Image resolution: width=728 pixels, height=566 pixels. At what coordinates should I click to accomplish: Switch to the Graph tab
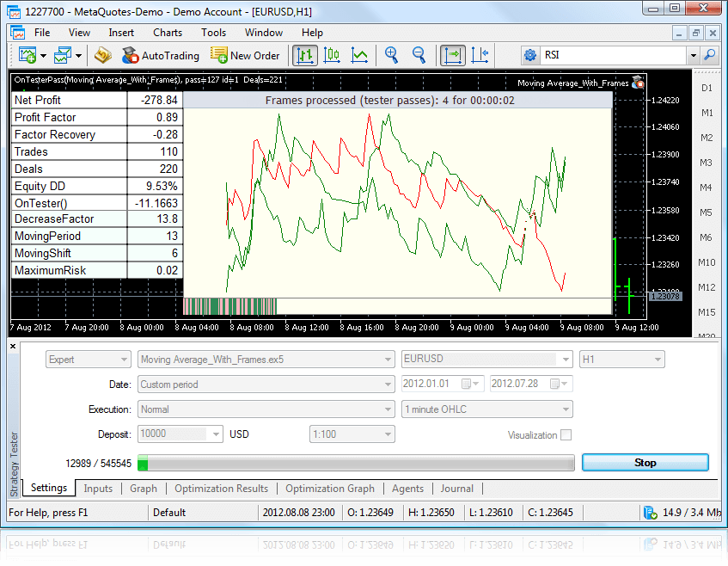click(x=144, y=489)
